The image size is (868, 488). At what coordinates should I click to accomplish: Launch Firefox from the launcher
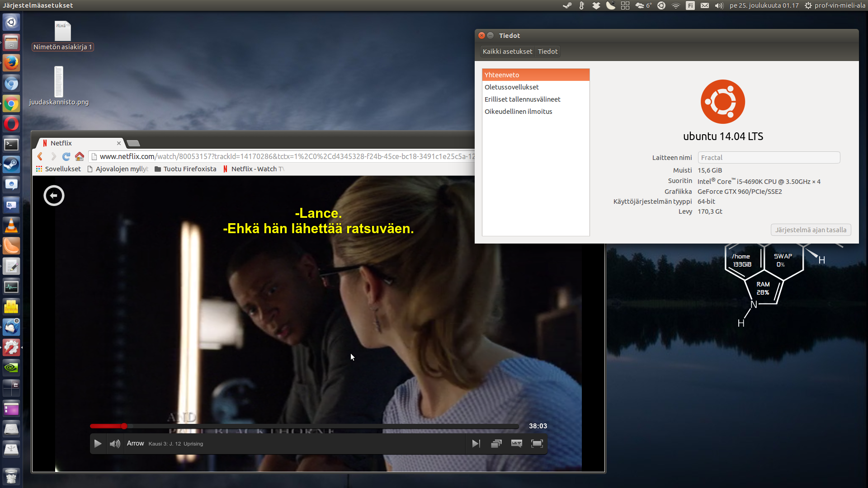pyautogui.click(x=11, y=63)
